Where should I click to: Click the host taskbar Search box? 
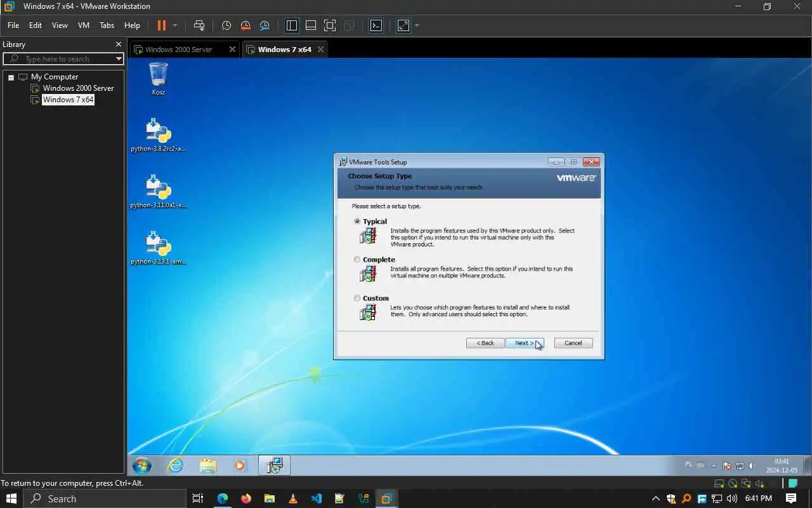pyautogui.click(x=105, y=498)
